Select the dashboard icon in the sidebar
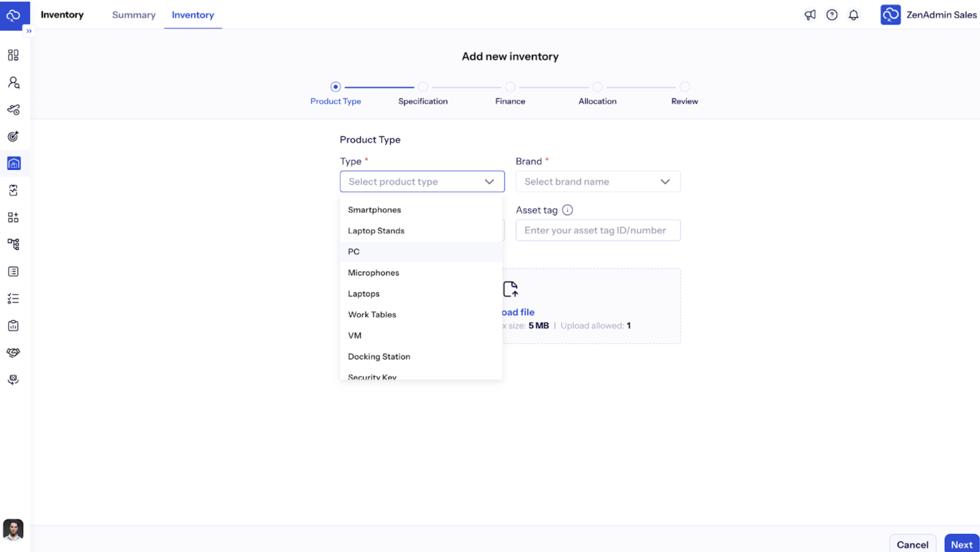Image resolution: width=980 pixels, height=552 pixels. (x=13, y=55)
